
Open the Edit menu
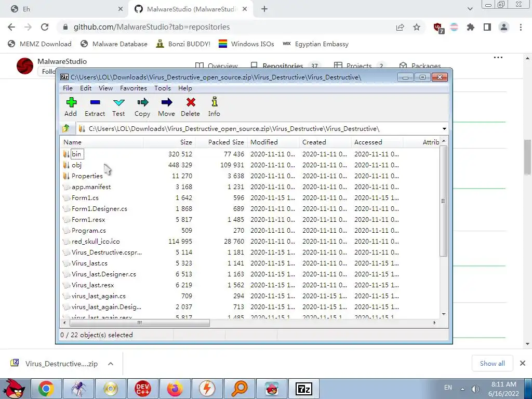[x=86, y=88]
